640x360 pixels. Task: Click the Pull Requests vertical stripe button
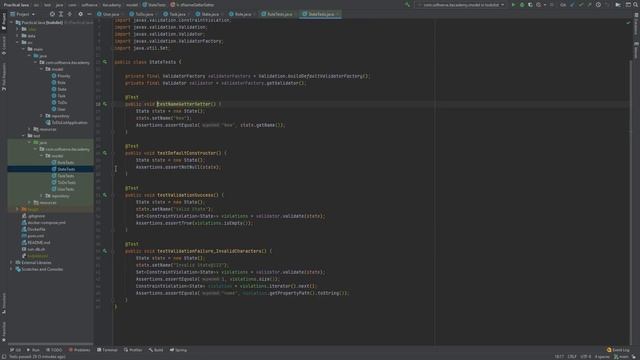(x=4, y=77)
